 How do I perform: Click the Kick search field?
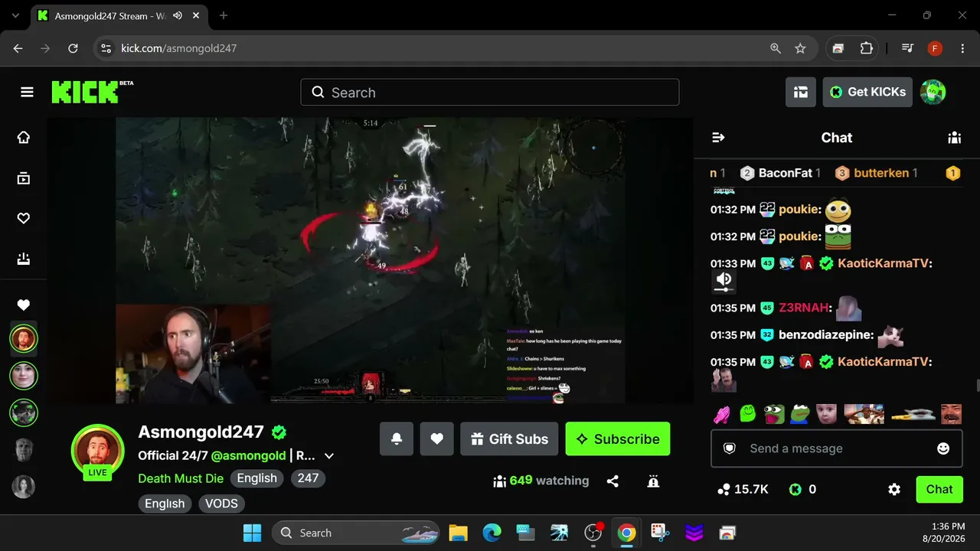[490, 93]
